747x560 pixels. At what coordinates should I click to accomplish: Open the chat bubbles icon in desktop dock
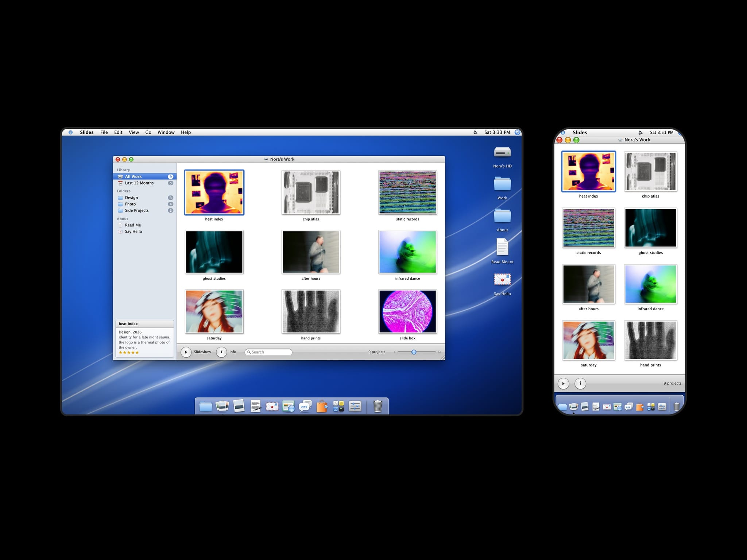[x=305, y=406]
